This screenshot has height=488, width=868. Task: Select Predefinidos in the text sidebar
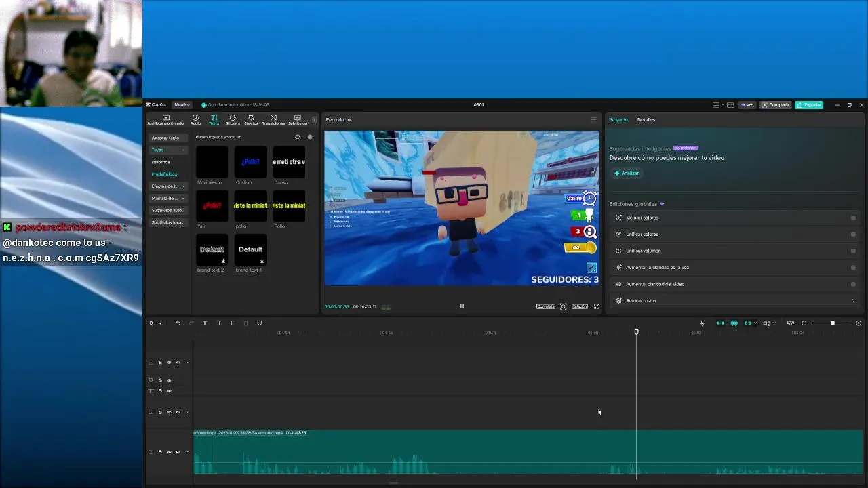[x=164, y=174]
